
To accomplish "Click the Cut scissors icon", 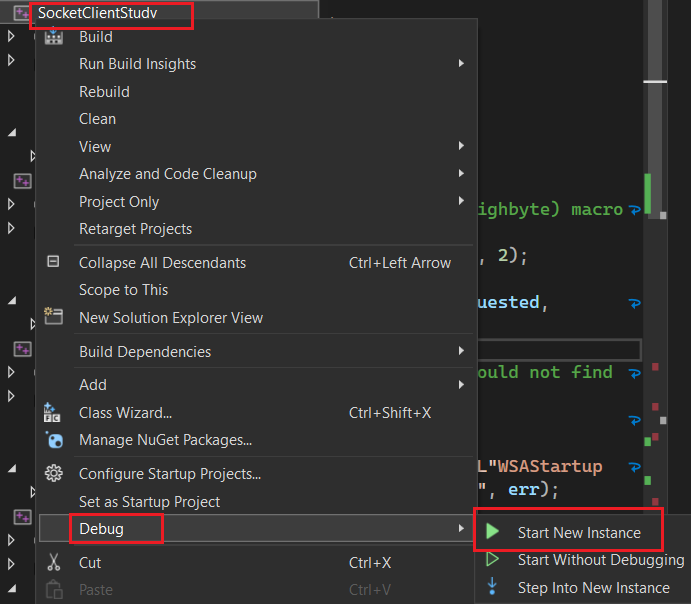I will click(54, 563).
